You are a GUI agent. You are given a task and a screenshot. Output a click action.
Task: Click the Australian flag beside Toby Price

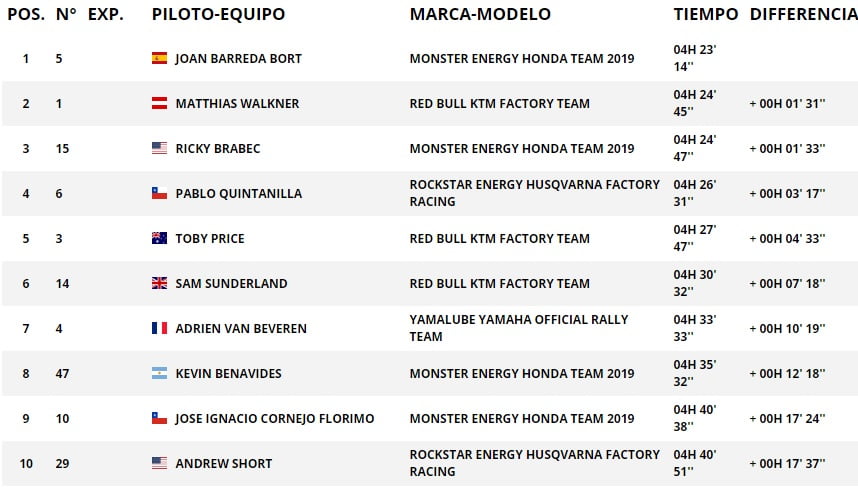point(159,238)
